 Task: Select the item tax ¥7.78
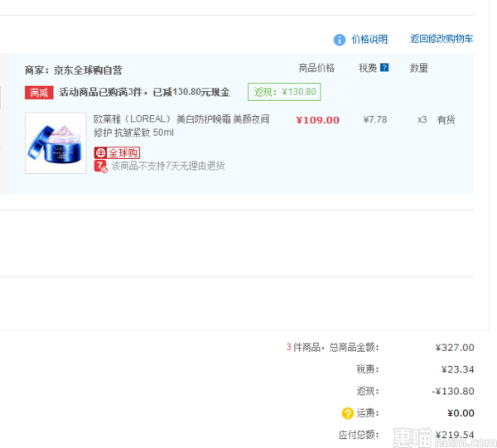pos(375,120)
